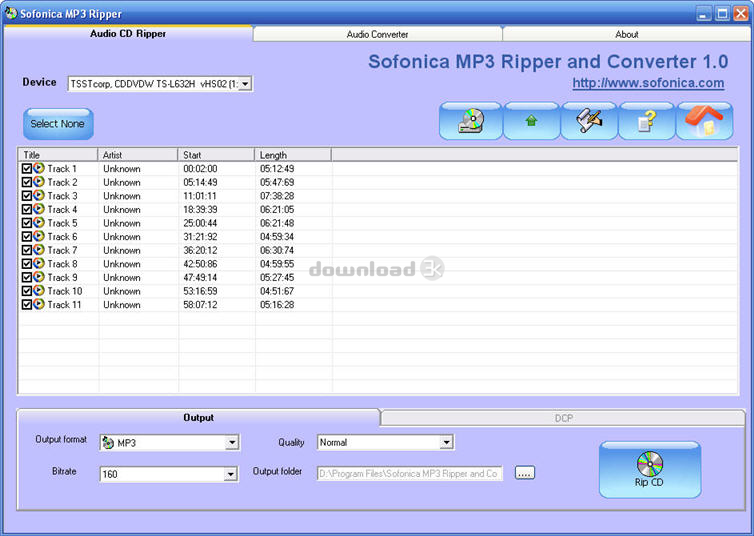754x536 pixels.
Task: Click the Select None button
Action: coord(58,124)
